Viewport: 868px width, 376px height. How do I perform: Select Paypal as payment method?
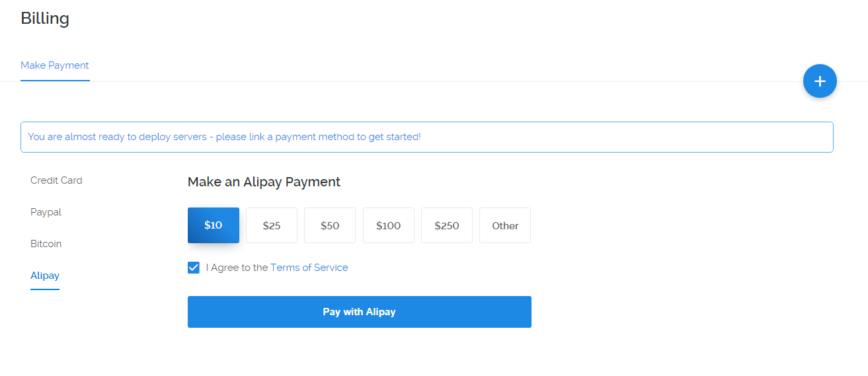pos(46,212)
